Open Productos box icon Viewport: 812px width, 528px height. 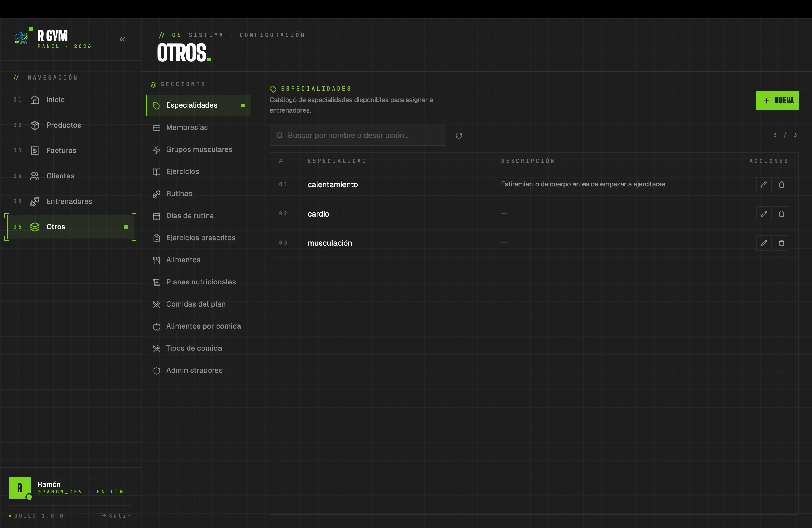(x=35, y=125)
